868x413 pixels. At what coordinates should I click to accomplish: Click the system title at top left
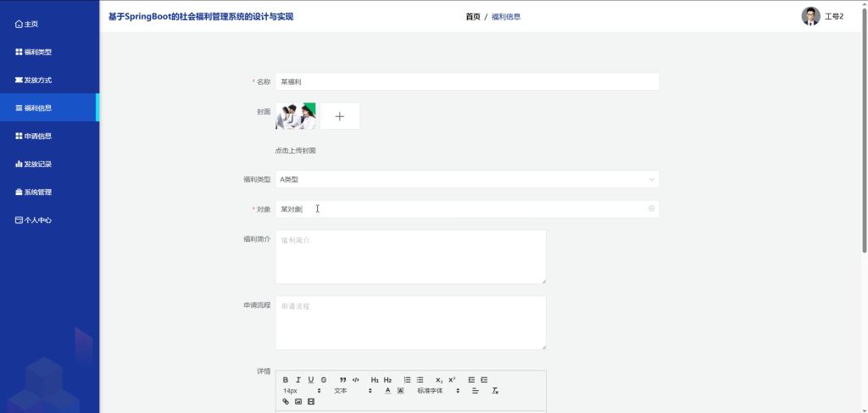[200, 17]
